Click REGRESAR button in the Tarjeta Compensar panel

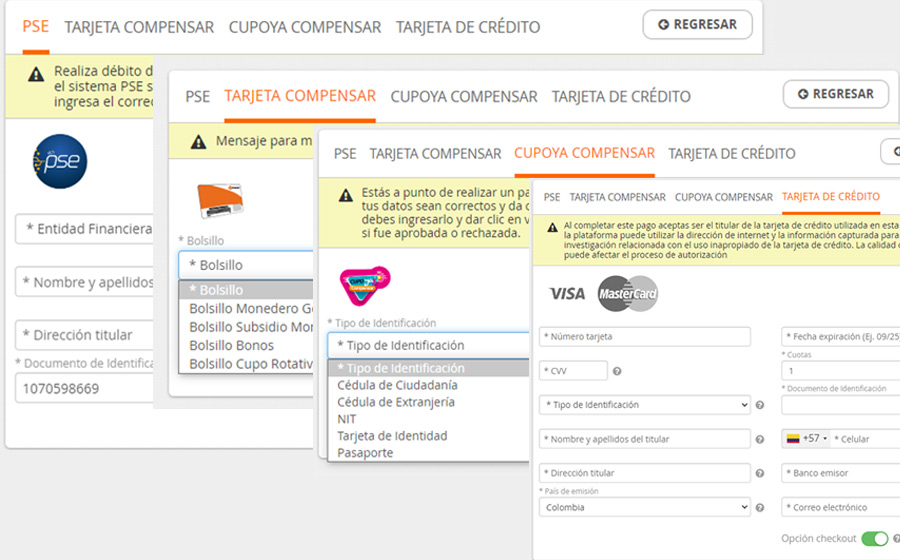click(835, 94)
